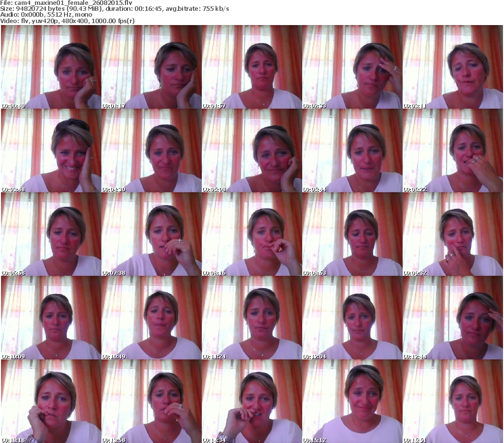Select the 00:14:34 frame thumbnail

(x=252, y=401)
